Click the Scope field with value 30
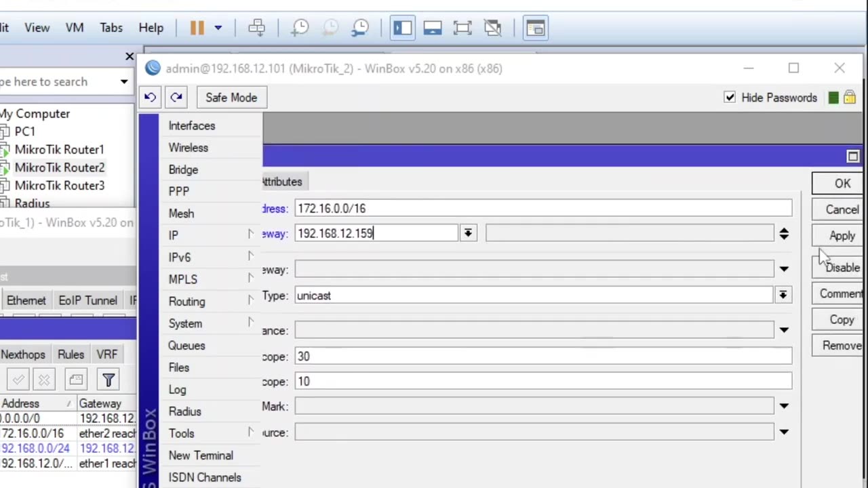Viewport: 868px width, 488px height. coord(543,357)
